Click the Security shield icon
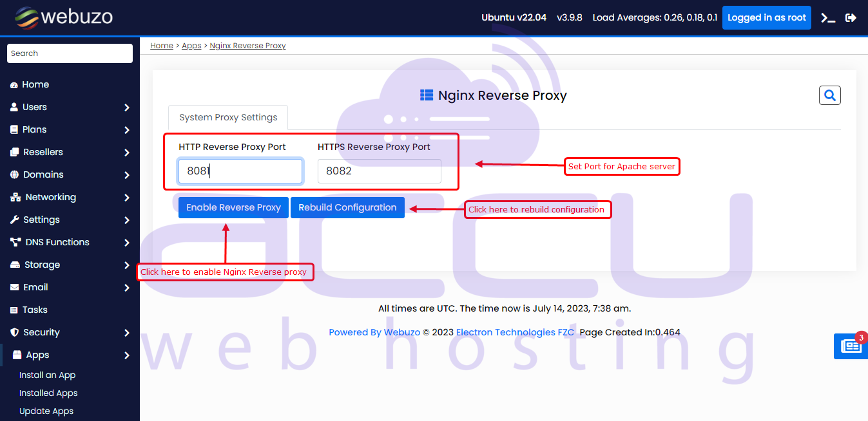 pyautogui.click(x=14, y=332)
